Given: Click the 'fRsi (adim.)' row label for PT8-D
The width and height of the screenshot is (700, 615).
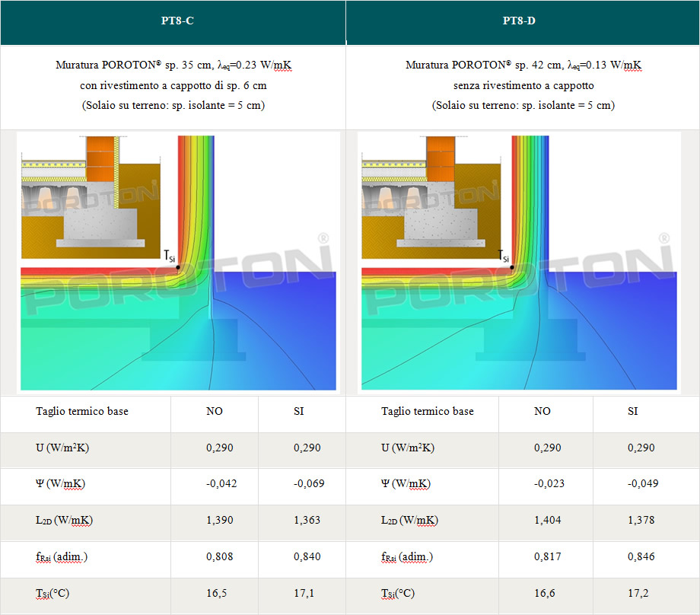Looking at the screenshot, I should [407, 557].
